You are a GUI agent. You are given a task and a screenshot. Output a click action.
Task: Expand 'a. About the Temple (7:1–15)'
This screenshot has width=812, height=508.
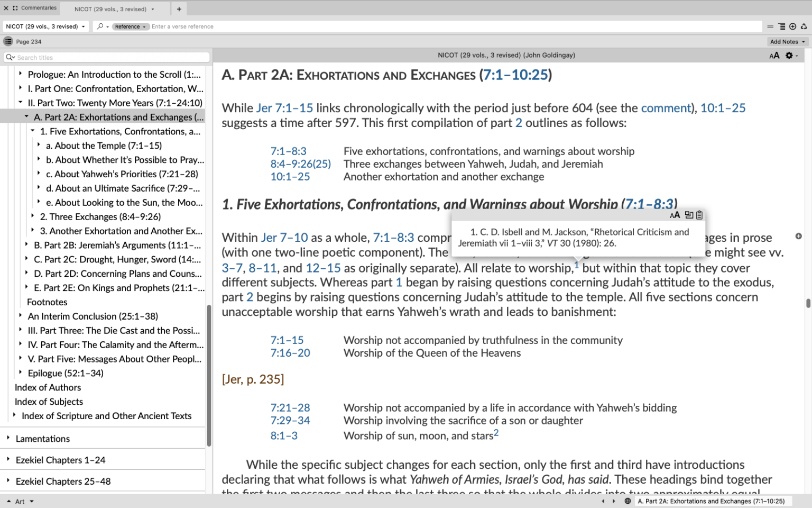(39, 145)
